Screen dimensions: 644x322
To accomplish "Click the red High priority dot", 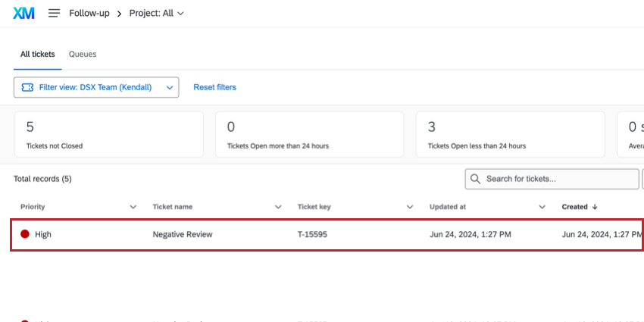I will [x=25, y=234].
